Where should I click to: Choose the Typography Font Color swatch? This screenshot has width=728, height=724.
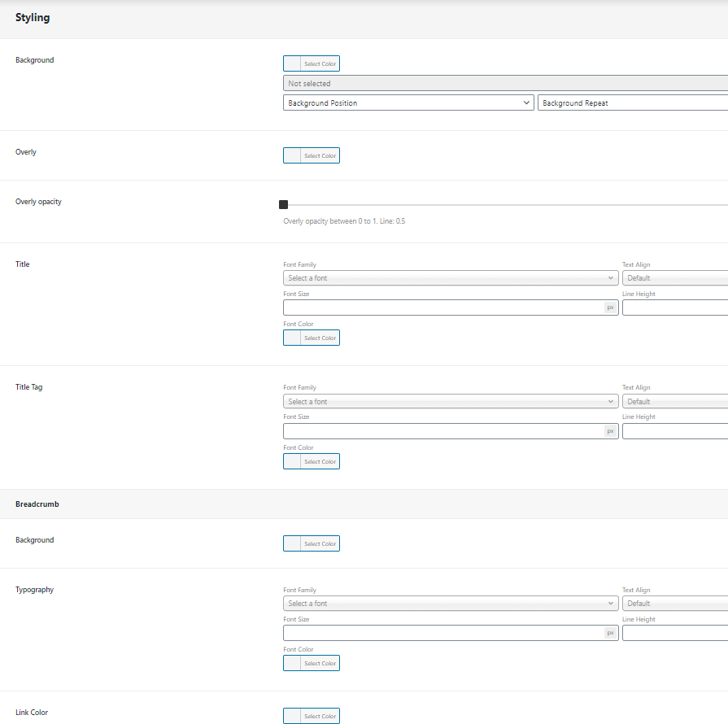coord(312,663)
